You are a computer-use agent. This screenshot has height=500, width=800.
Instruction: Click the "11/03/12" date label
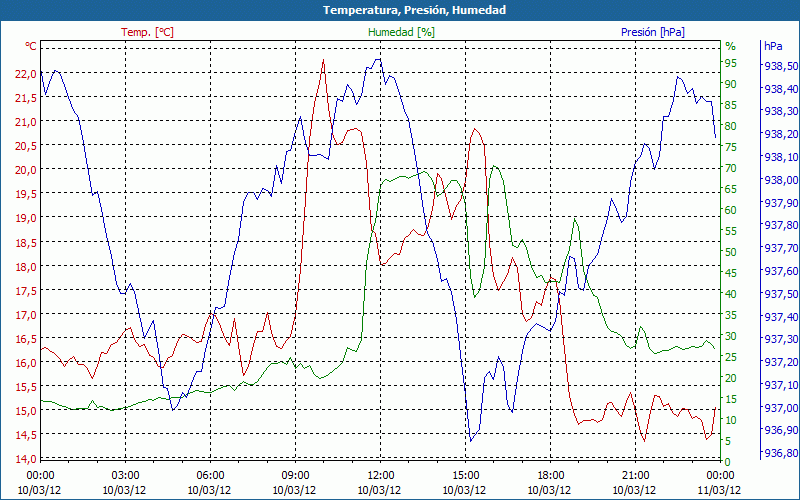(719, 490)
